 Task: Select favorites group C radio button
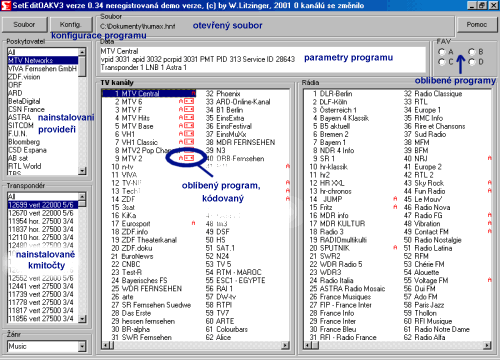[442, 62]
